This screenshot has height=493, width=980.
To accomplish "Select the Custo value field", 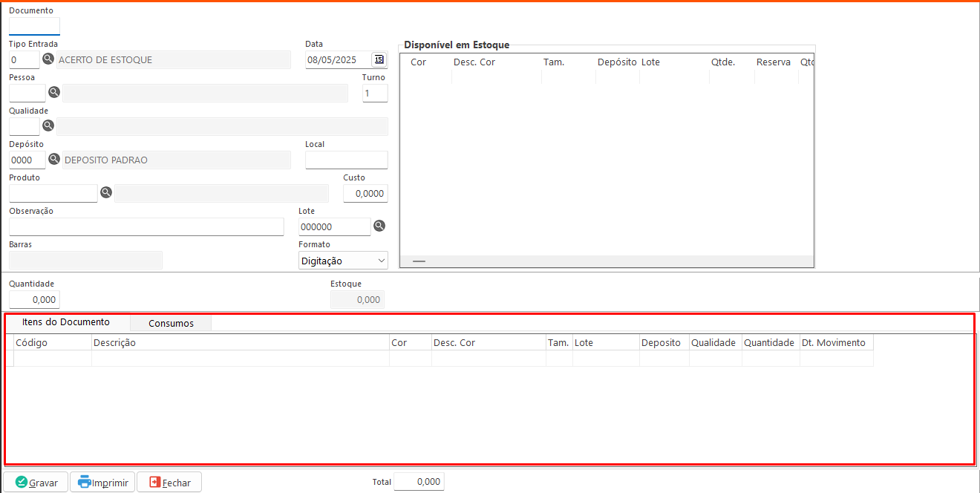I will click(x=365, y=193).
